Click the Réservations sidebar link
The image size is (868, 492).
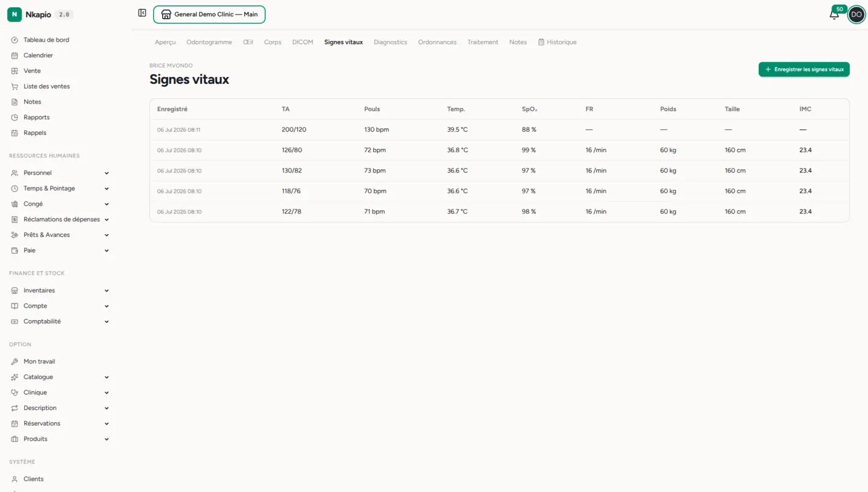click(x=42, y=424)
